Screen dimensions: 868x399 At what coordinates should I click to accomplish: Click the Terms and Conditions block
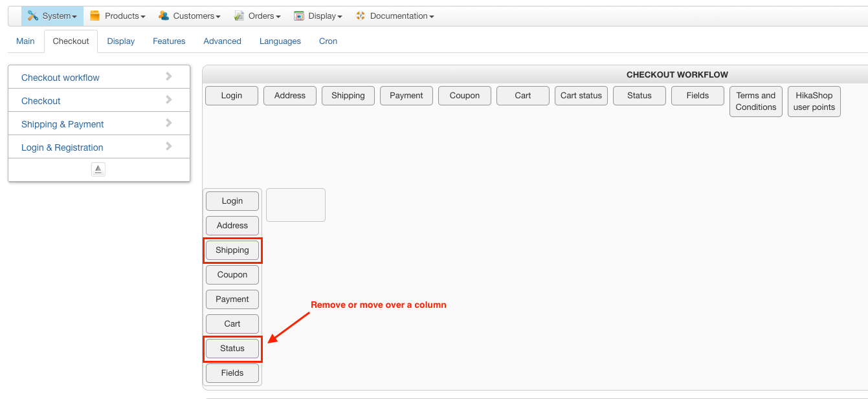click(x=756, y=102)
